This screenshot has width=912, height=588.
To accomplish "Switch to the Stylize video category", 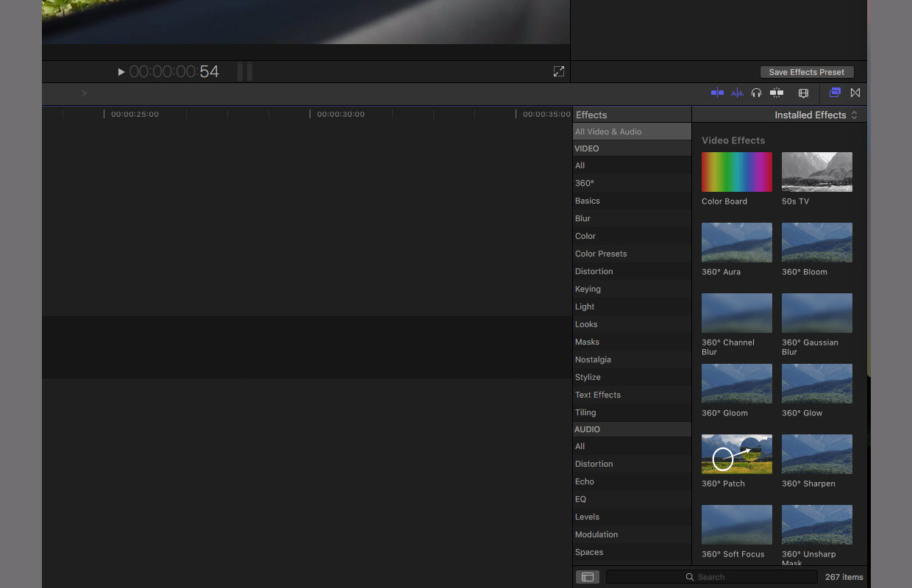I will pyautogui.click(x=588, y=377).
